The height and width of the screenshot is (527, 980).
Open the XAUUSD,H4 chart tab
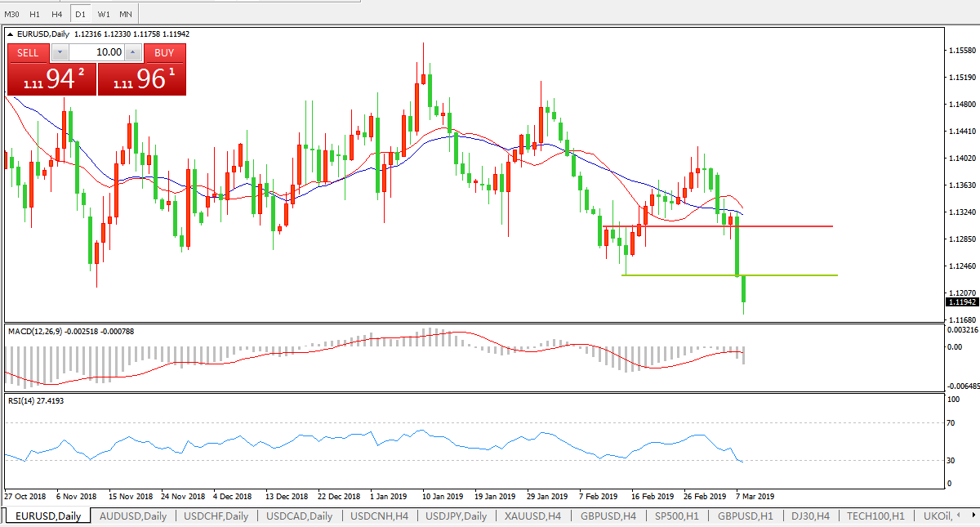532,516
